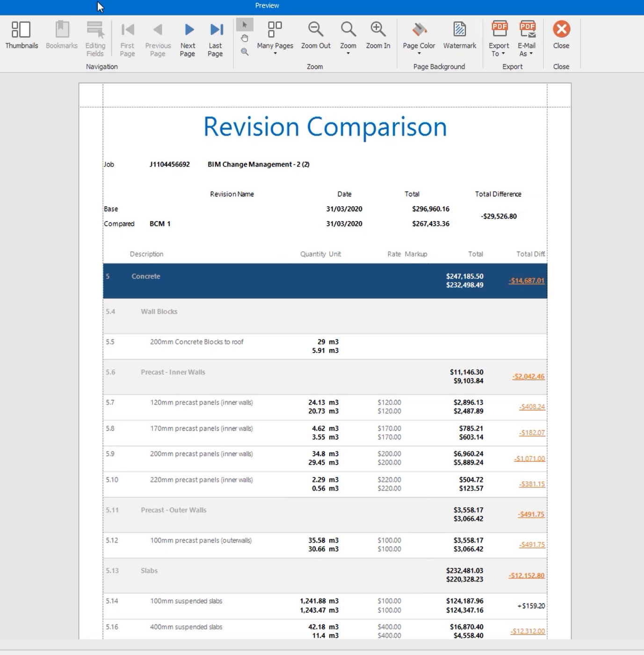Toggle the magnifier tool

pyautogui.click(x=245, y=51)
